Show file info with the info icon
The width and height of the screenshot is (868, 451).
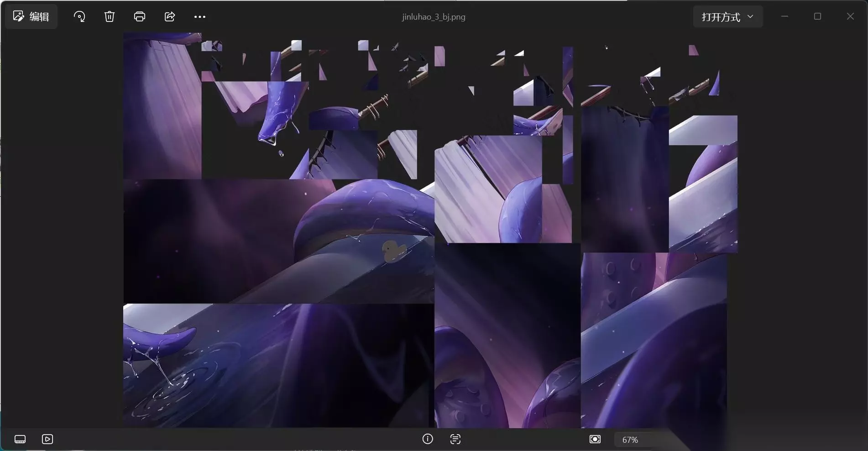point(428,439)
